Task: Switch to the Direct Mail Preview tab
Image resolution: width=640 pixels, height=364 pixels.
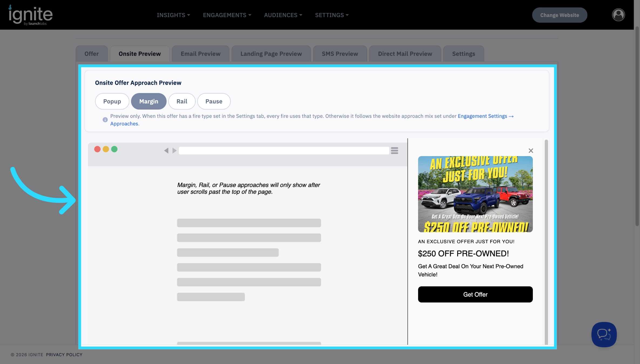Action: coord(405,54)
